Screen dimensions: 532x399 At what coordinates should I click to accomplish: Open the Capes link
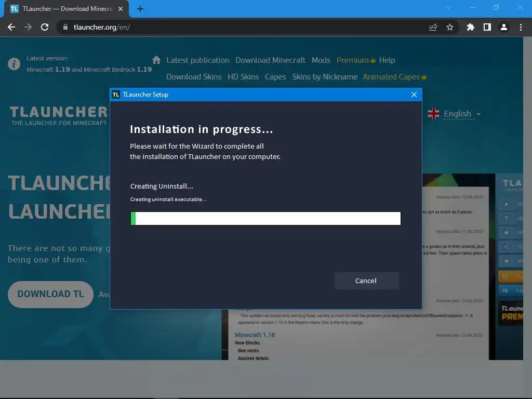[x=275, y=77]
